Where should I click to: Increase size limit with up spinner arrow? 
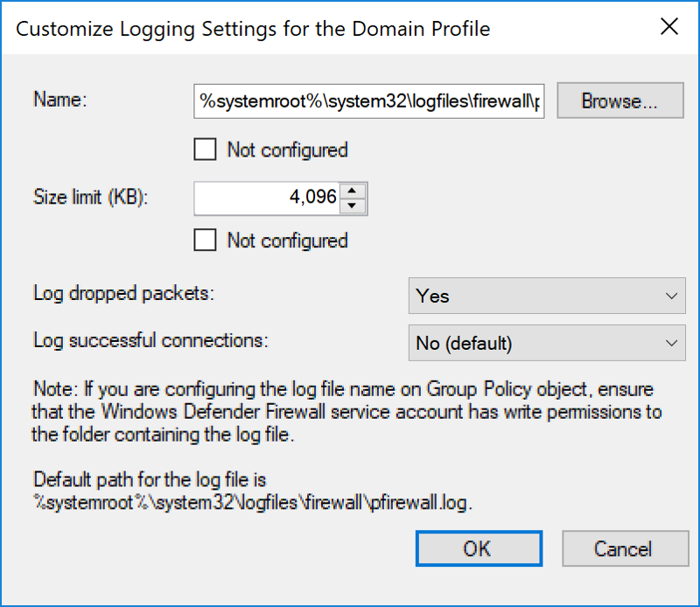tap(353, 191)
